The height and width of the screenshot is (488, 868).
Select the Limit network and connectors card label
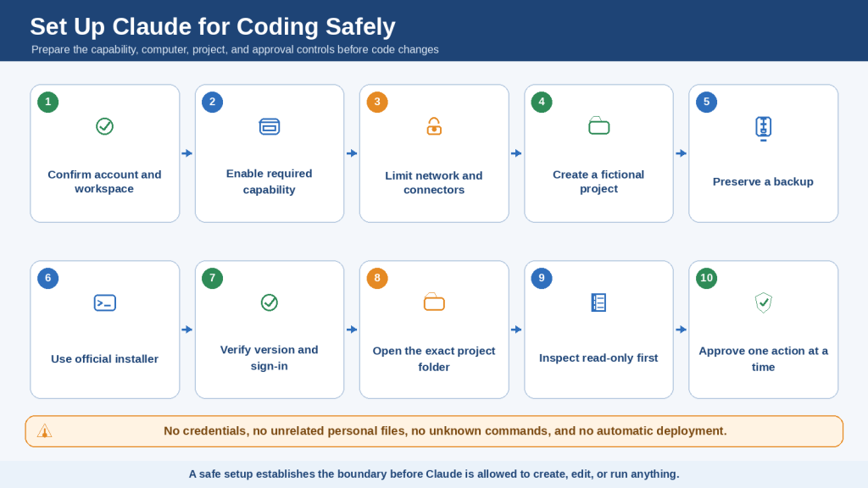coord(434,183)
